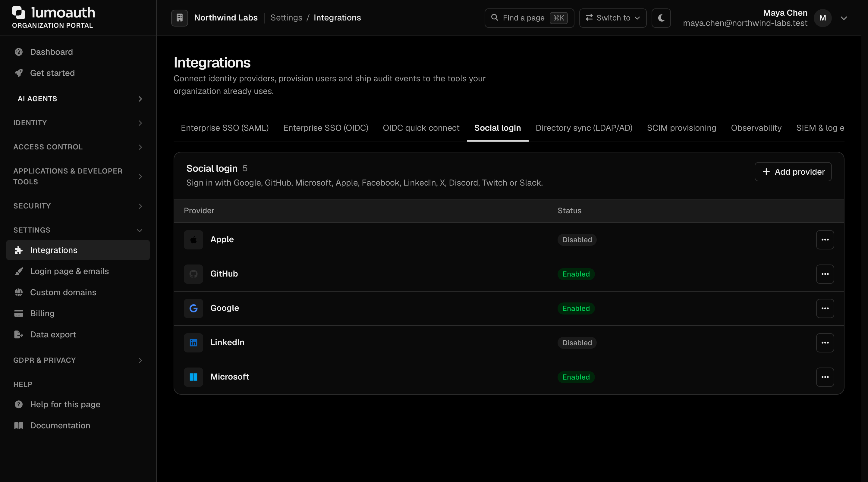Viewport: 868px width, 482px height.
Task: Open Documentation book item
Action: click(78, 425)
